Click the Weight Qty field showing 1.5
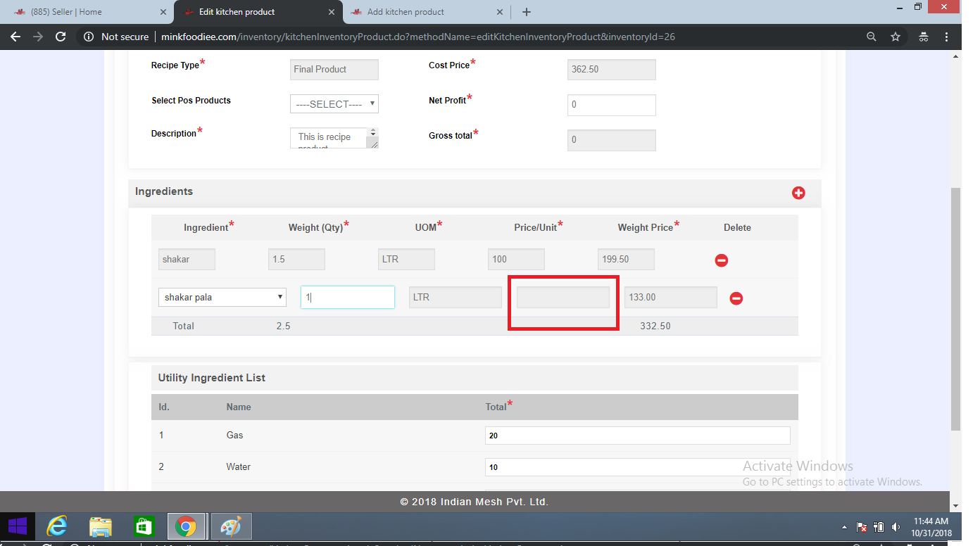Image resolution: width=980 pixels, height=546 pixels. point(296,259)
